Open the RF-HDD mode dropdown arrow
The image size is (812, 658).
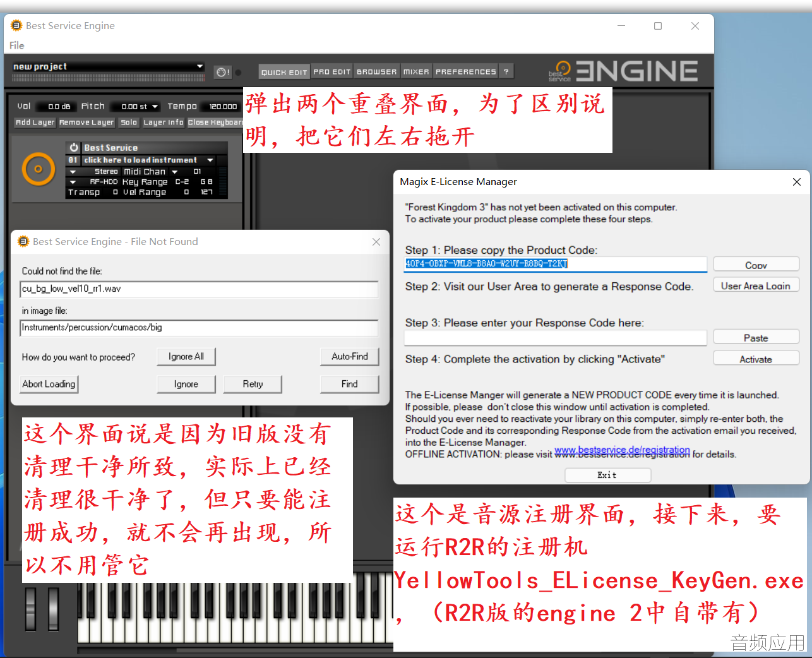73,182
